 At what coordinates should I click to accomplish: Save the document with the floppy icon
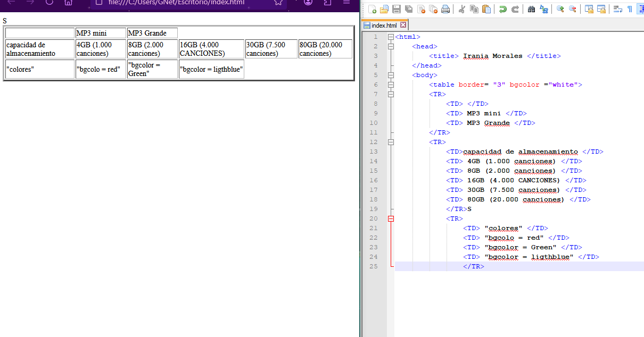click(x=397, y=9)
